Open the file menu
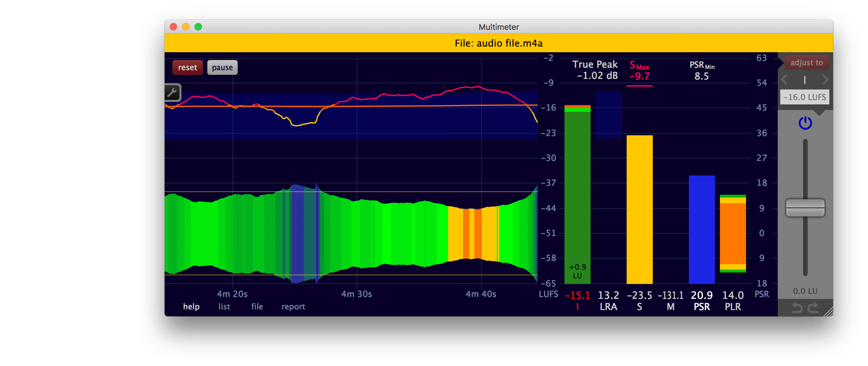Screen dimensions: 868x366 pyautogui.click(x=257, y=306)
